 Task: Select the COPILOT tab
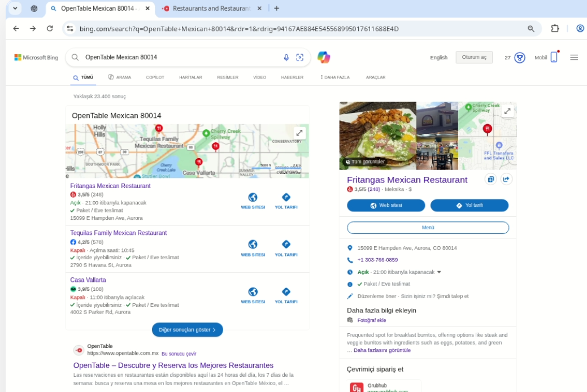155,77
